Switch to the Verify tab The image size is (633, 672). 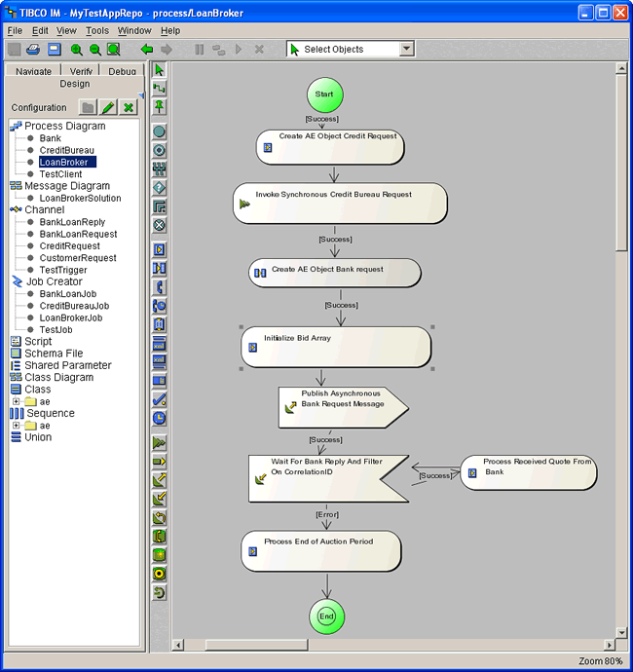pos(81,71)
